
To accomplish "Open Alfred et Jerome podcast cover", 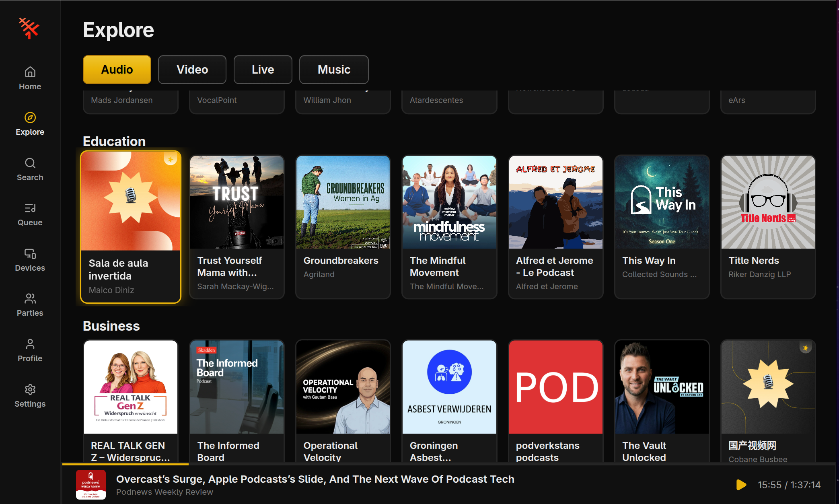I will pyautogui.click(x=556, y=202).
